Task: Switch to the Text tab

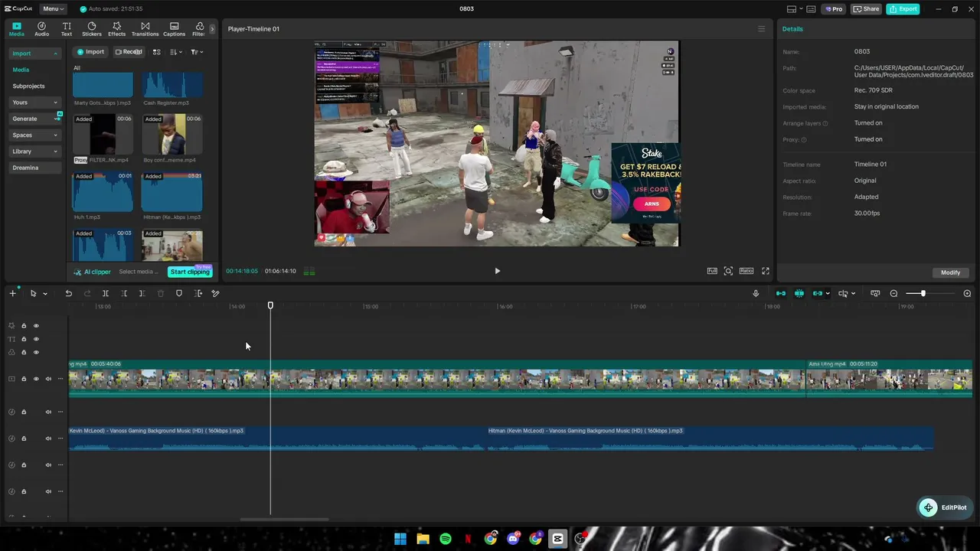Action: point(67,29)
